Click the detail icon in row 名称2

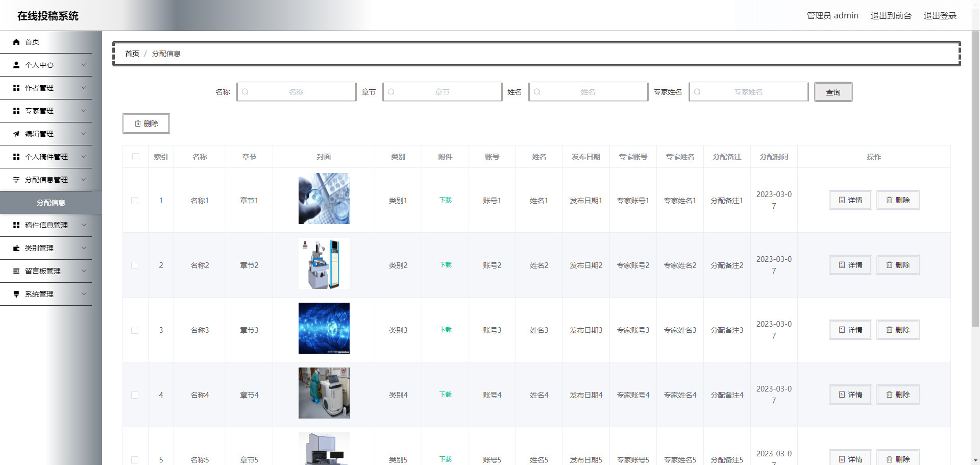pyautogui.click(x=842, y=265)
